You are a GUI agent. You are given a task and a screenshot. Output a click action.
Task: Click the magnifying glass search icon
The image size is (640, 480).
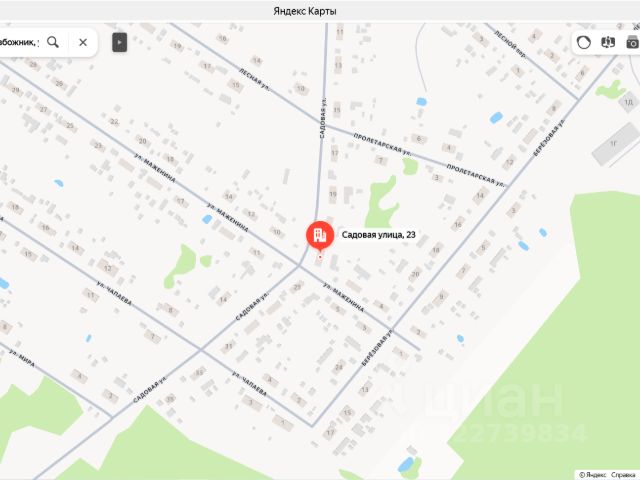click(53, 42)
